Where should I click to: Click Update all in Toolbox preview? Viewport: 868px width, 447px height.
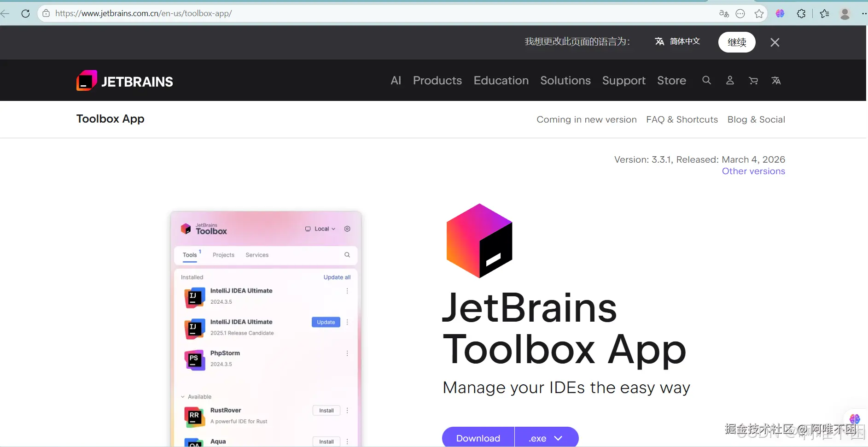[x=337, y=277]
